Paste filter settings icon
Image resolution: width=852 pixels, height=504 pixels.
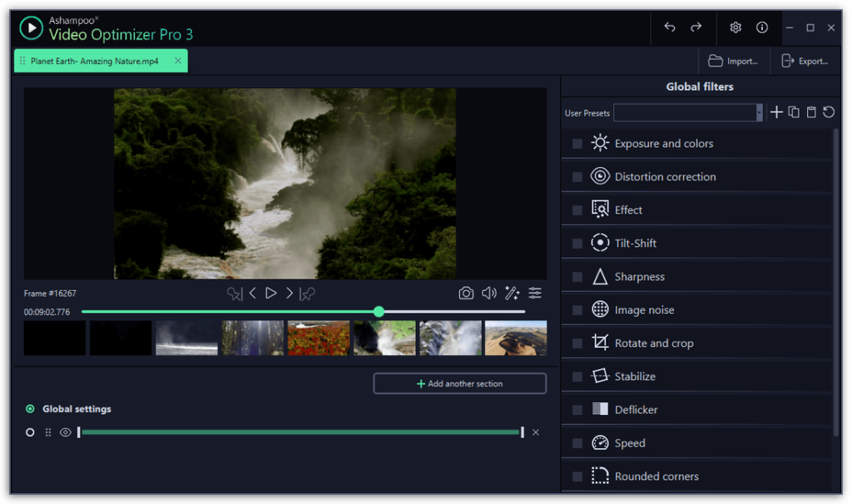[811, 112]
